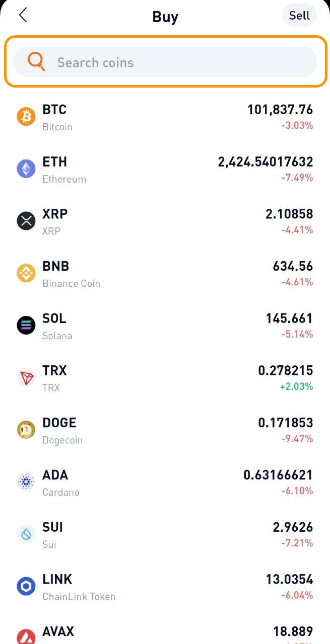Tap the ETH price 2,424.54017632

click(266, 162)
